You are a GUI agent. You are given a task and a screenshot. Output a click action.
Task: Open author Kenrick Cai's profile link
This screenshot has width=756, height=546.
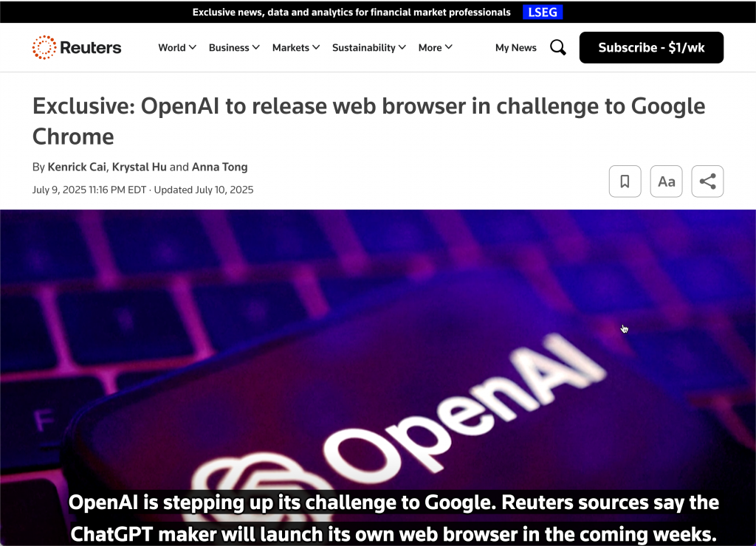77,167
